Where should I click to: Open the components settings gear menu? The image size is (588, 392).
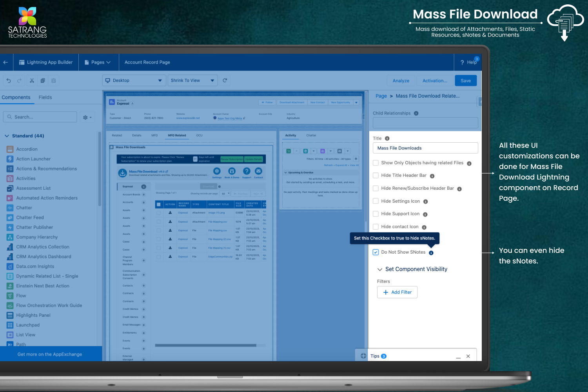pyautogui.click(x=87, y=117)
